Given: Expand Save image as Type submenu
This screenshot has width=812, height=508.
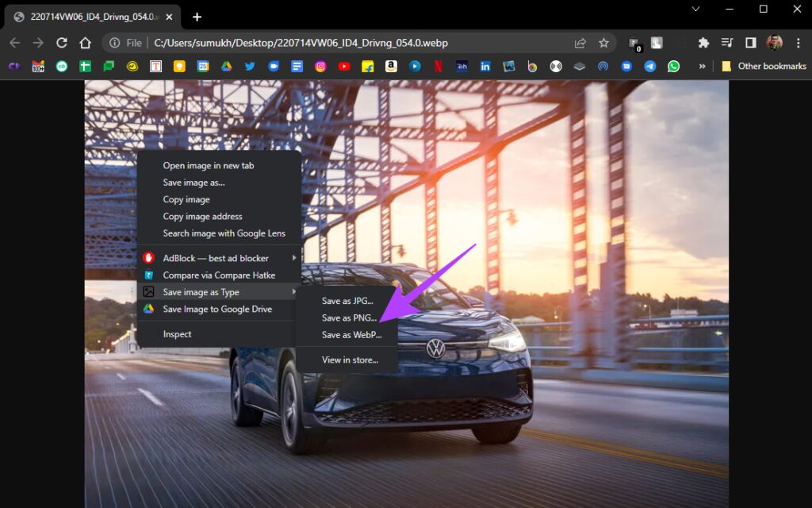Looking at the screenshot, I should (219, 292).
